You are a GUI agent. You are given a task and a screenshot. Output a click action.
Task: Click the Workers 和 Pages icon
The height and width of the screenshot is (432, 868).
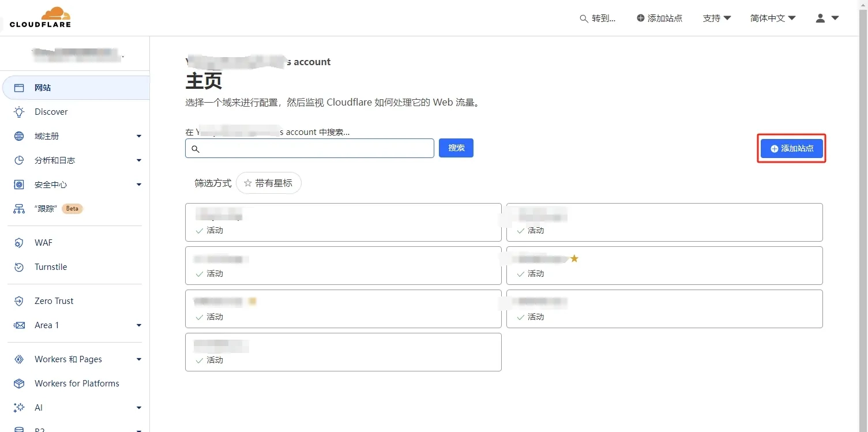click(19, 359)
